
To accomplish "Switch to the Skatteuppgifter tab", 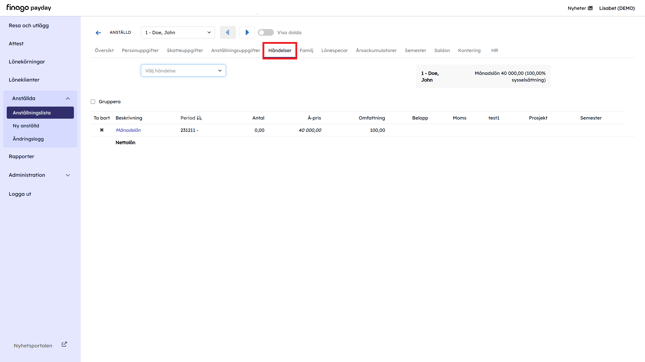I will [185, 51].
